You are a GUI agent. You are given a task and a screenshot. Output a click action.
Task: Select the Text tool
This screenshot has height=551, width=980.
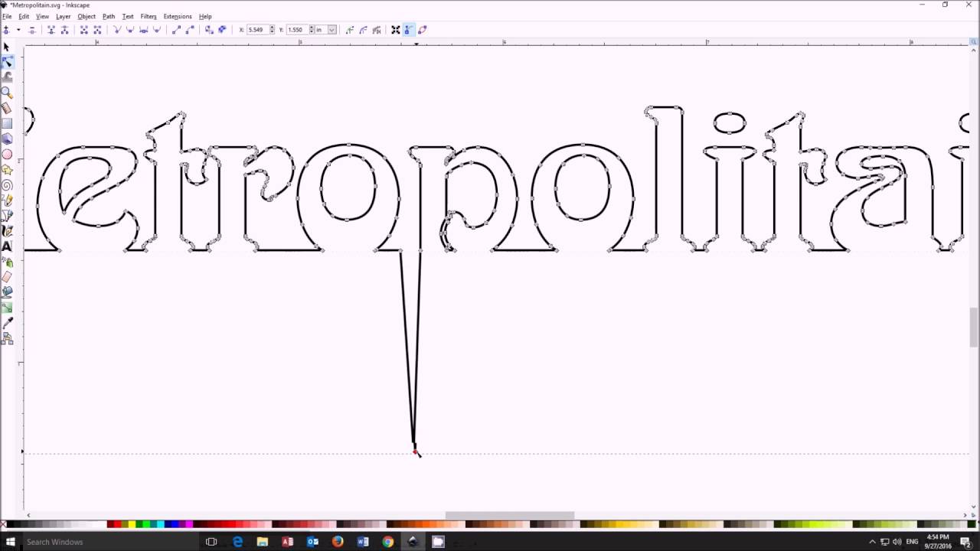7,246
